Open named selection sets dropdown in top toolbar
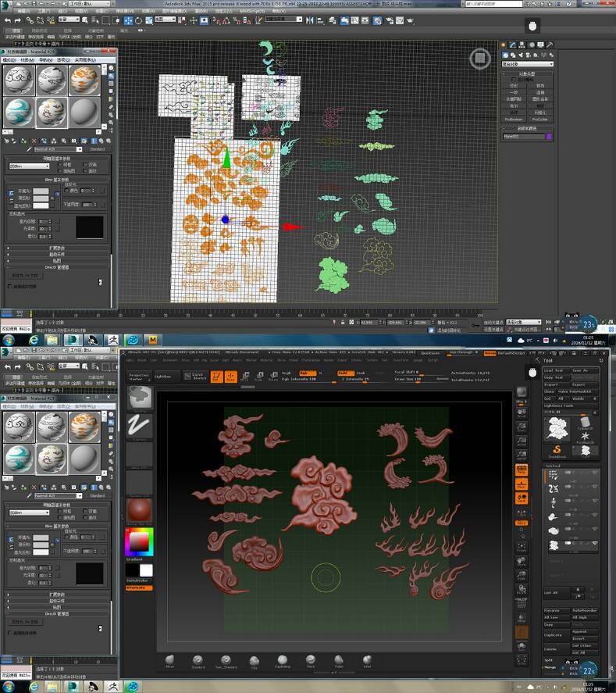 coord(283,20)
